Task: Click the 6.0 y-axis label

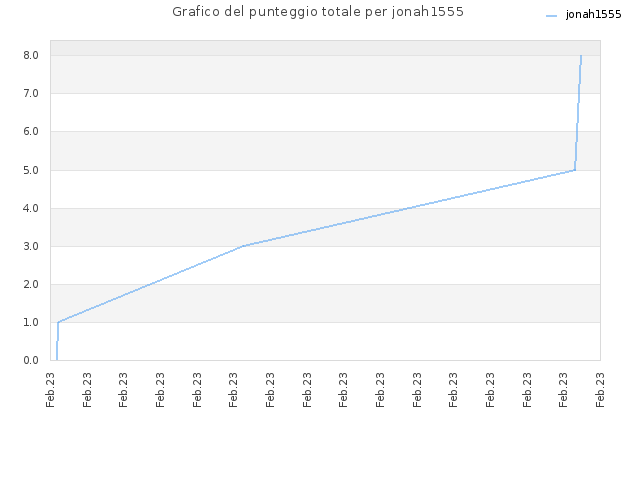Action: click(x=31, y=131)
